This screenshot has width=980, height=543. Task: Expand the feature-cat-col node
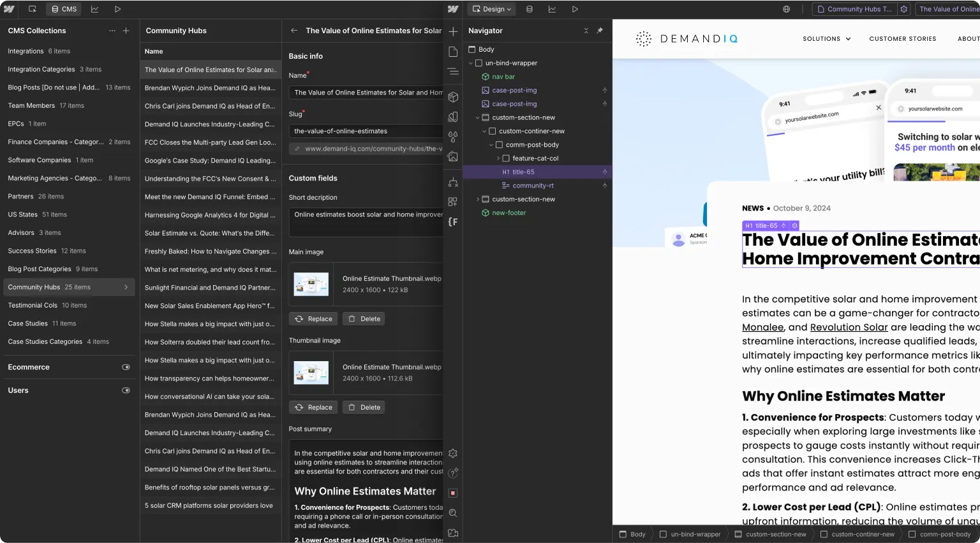point(498,158)
